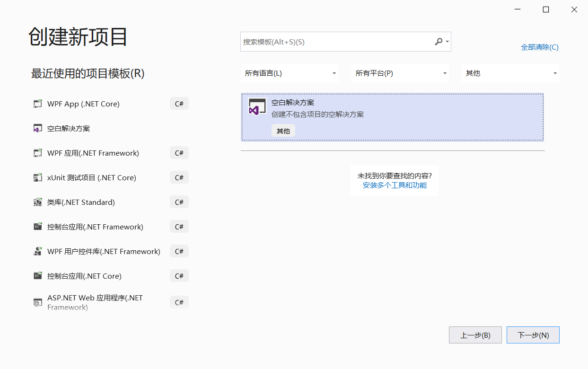This screenshot has height=369, width=588.
Task: Click the description 创建不包含项目的空解决方案
Action: (x=317, y=114)
